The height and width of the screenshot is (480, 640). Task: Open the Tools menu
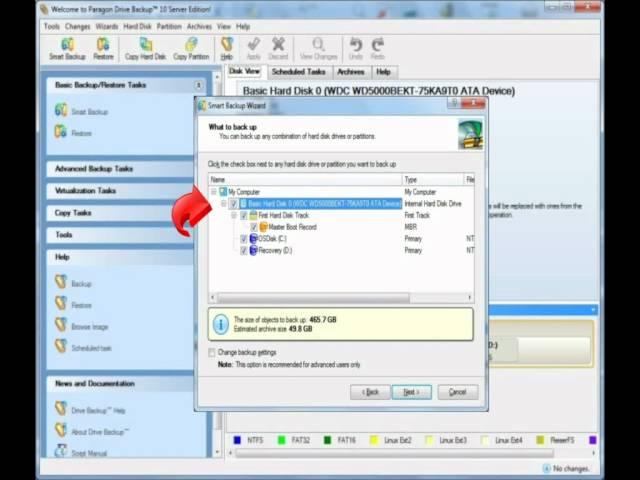52,27
